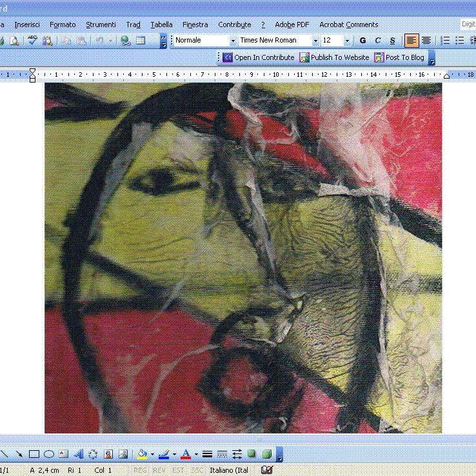
Task: Insert a bulleted list
Action: pyautogui.click(x=460, y=41)
